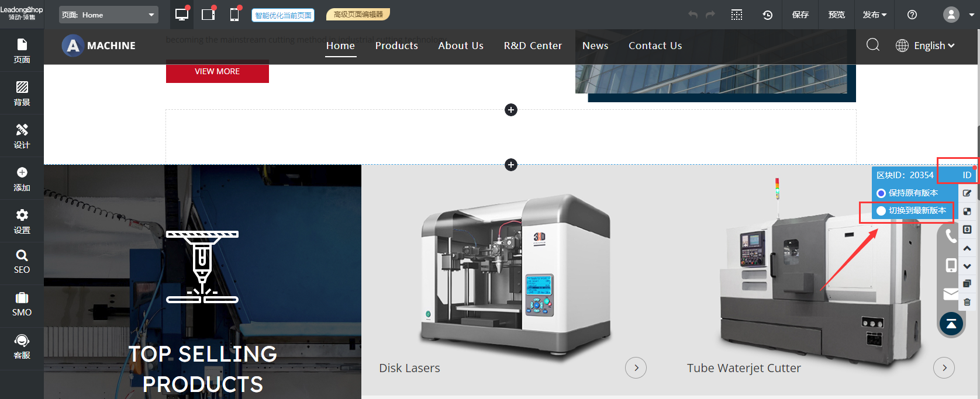Open the English language selector
The image size is (980, 399).
tap(925, 46)
